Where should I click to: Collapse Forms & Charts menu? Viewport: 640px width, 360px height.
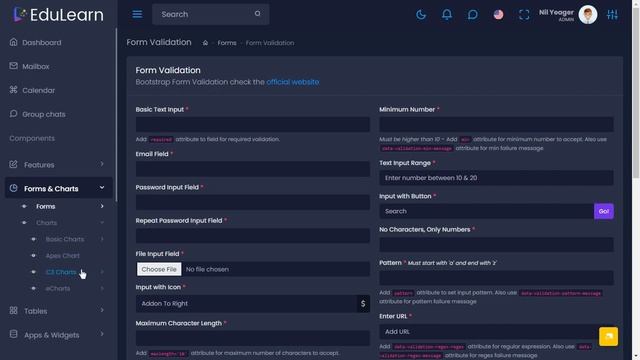pos(58,188)
